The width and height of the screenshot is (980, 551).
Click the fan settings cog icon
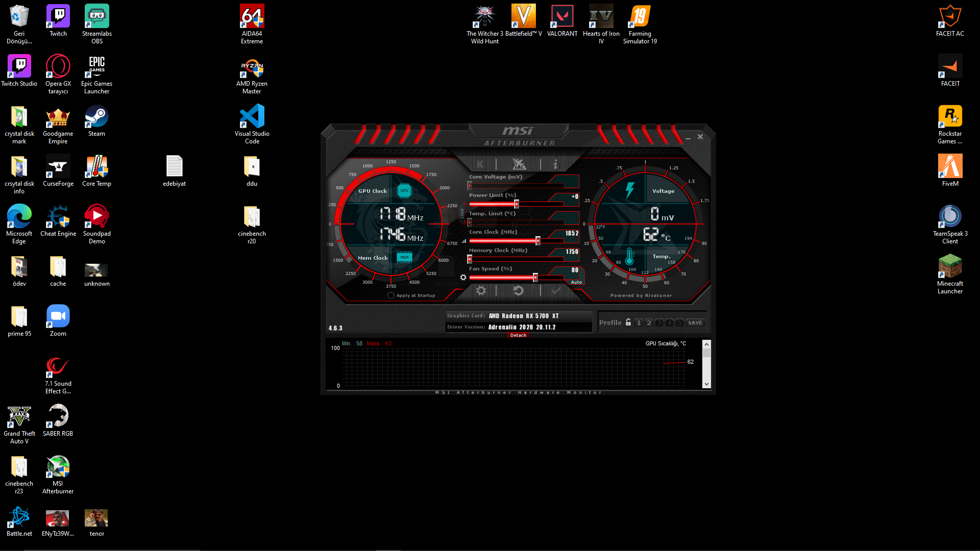tap(463, 278)
